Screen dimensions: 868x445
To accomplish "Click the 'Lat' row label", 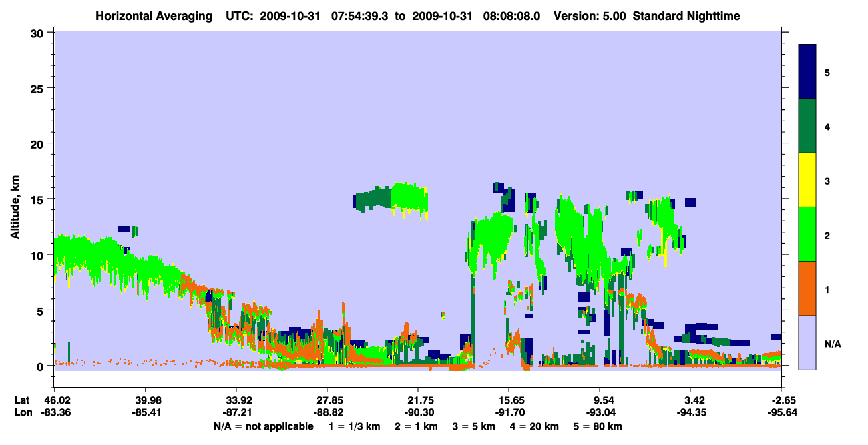I will tap(22, 400).
